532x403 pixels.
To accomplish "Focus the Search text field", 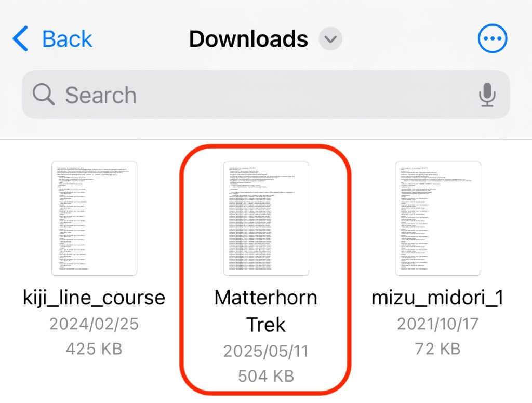I will 265,95.
